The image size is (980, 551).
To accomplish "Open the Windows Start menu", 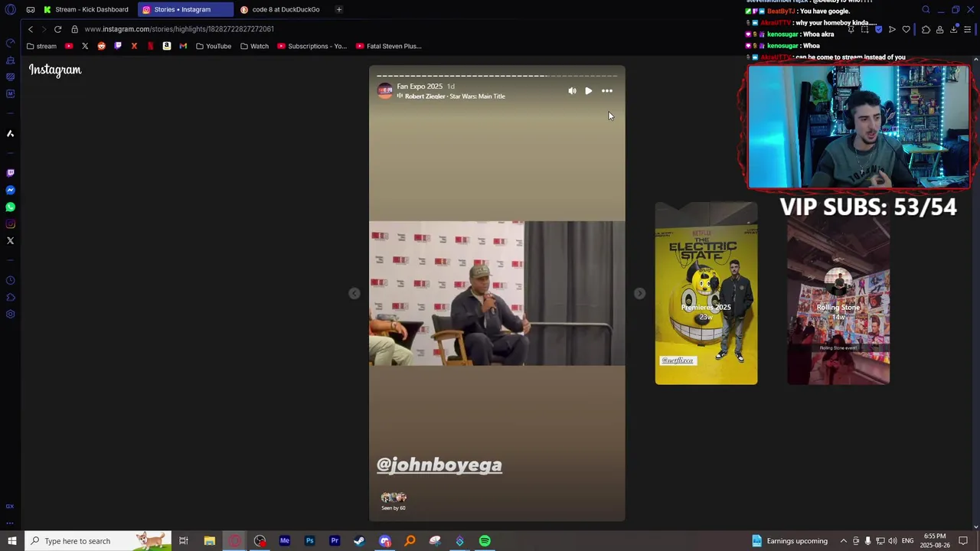I will click(11, 541).
